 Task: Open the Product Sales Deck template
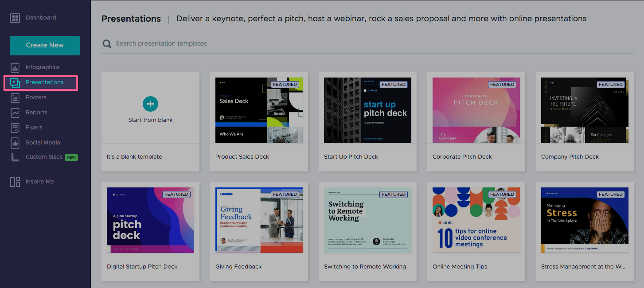coord(259,110)
